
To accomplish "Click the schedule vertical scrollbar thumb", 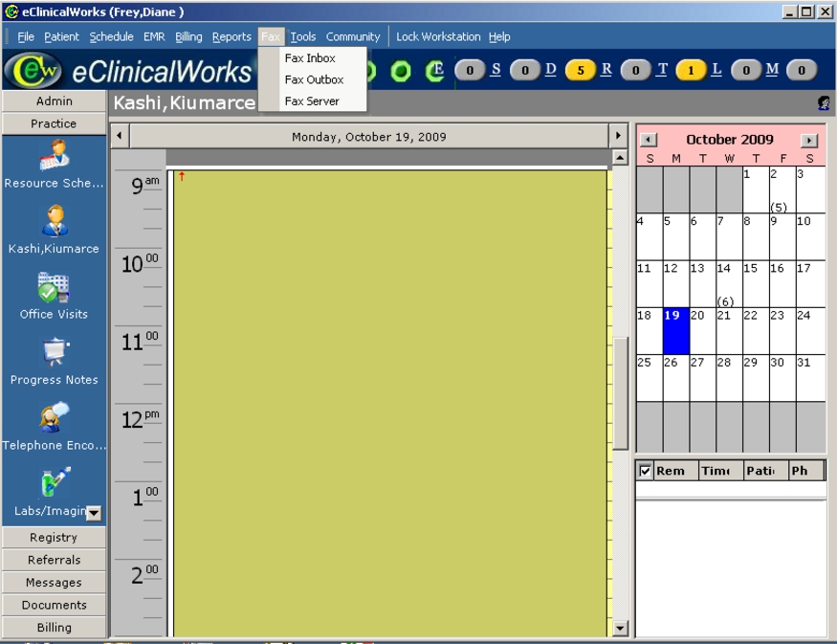I will click(619, 393).
